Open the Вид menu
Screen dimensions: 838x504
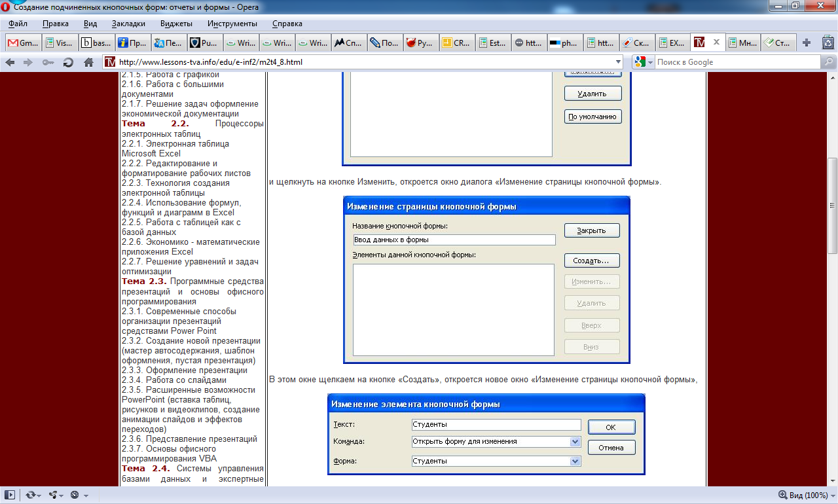[90, 24]
